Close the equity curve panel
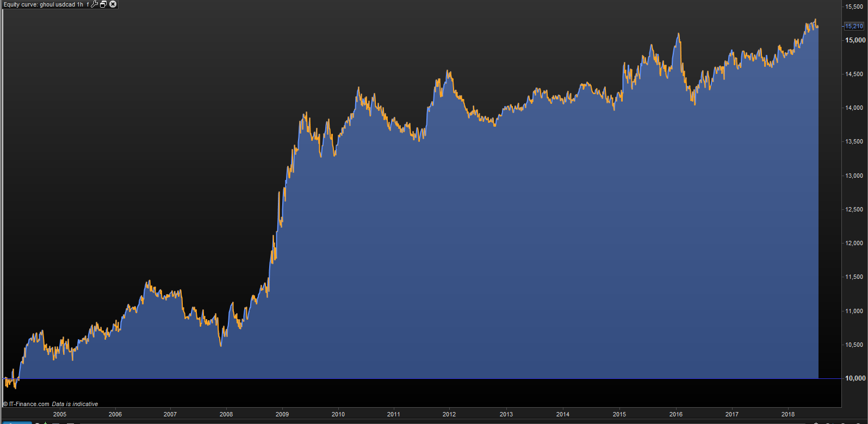868x424 pixels. [x=113, y=4]
